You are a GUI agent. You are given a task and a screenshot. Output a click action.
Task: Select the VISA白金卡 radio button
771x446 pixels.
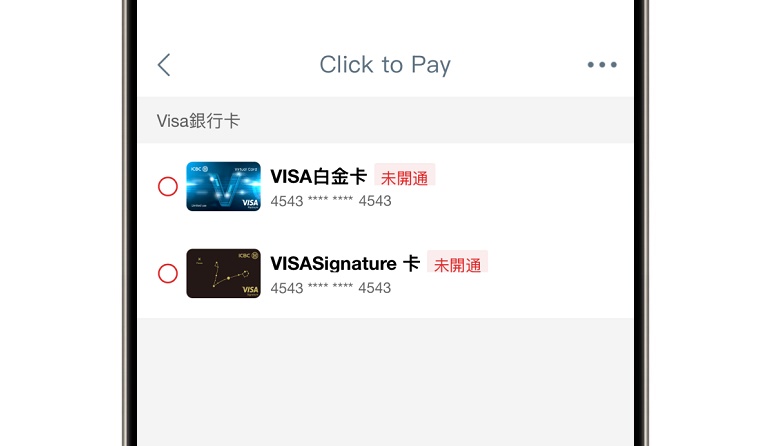click(x=168, y=186)
